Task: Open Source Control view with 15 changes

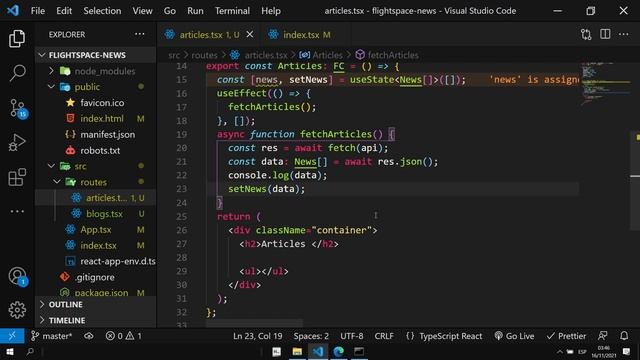Action: click(x=18, y=109)
